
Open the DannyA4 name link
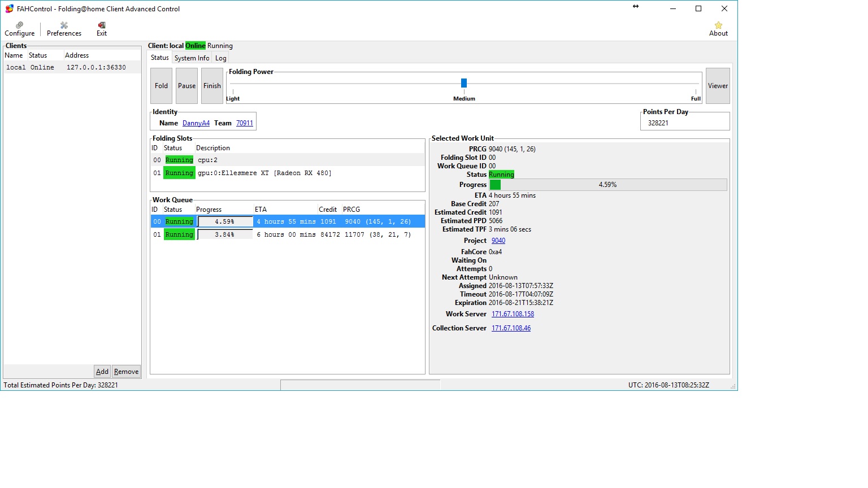[x=196, y=123]
